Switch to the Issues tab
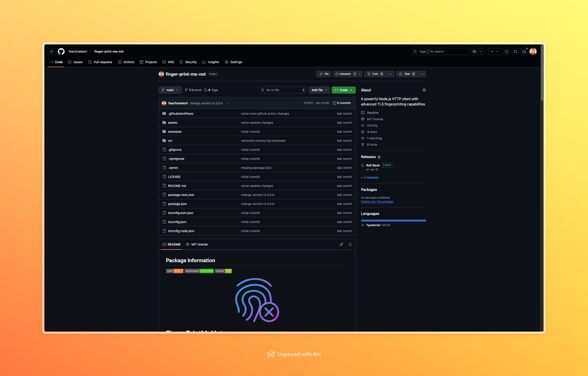This screenshot has width=588, height=376. (75, 62)
